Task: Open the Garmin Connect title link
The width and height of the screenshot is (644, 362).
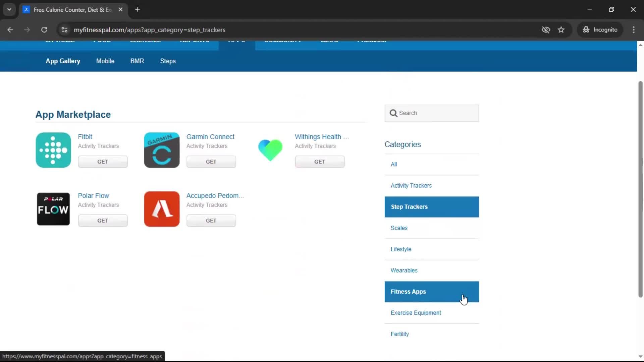Action: coord(210,137)
